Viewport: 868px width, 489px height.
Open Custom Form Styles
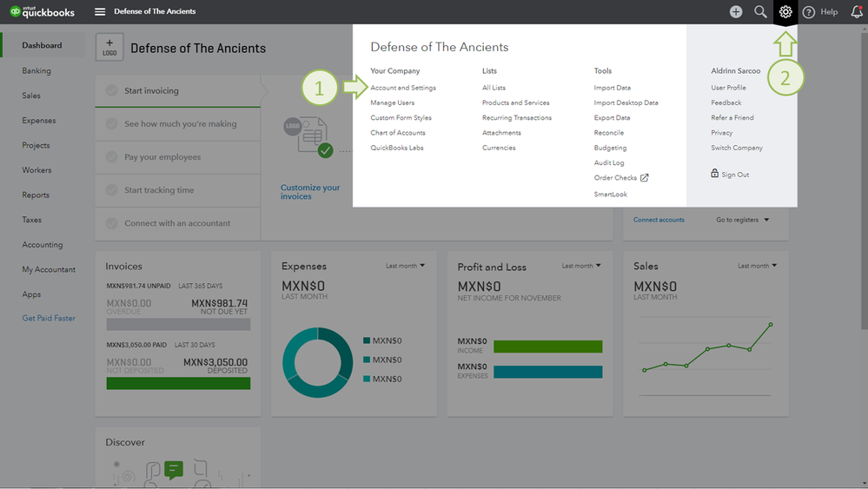point(401,118)
